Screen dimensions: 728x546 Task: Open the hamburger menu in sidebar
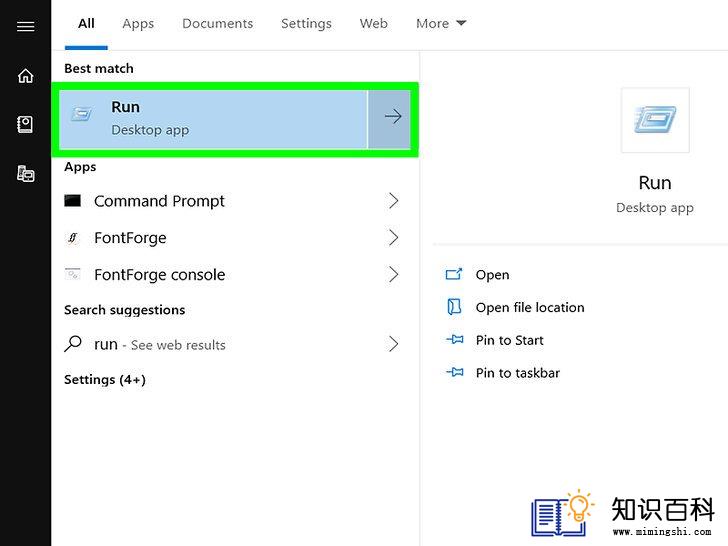(x=26, y=26)
